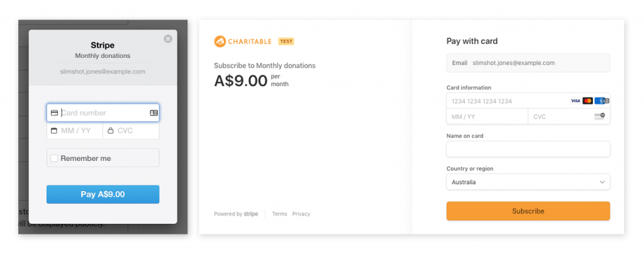
Task: Click the Mastercard brand icon
Action: (588, 101)
